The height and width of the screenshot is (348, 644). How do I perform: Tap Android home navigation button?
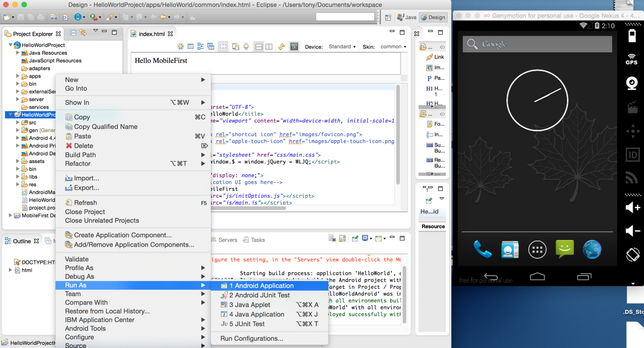coord(537,276)
